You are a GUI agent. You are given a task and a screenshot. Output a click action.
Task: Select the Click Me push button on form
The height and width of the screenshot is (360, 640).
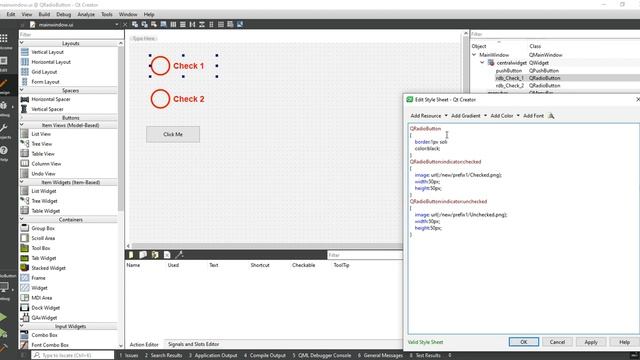pyautogui.click(x=173, y=134)
